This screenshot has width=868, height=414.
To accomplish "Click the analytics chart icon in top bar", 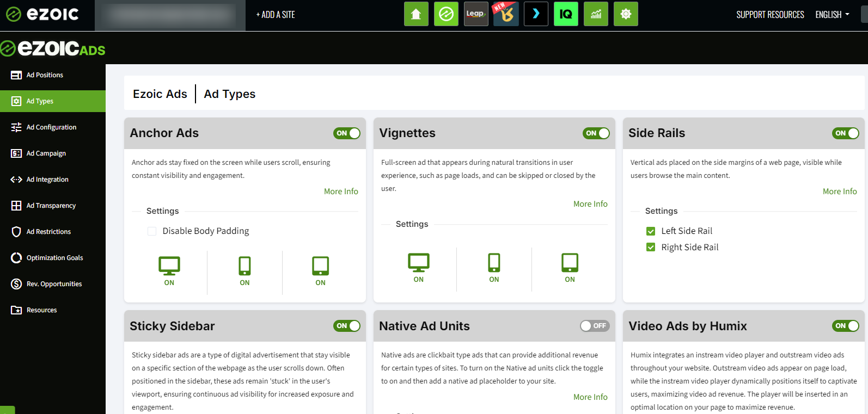I will click(596, 14).
